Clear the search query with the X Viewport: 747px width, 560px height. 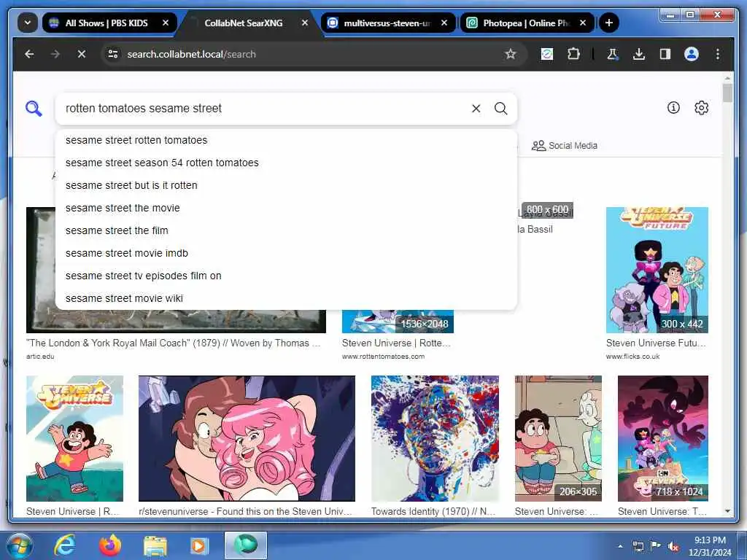(x=476, y=109)
